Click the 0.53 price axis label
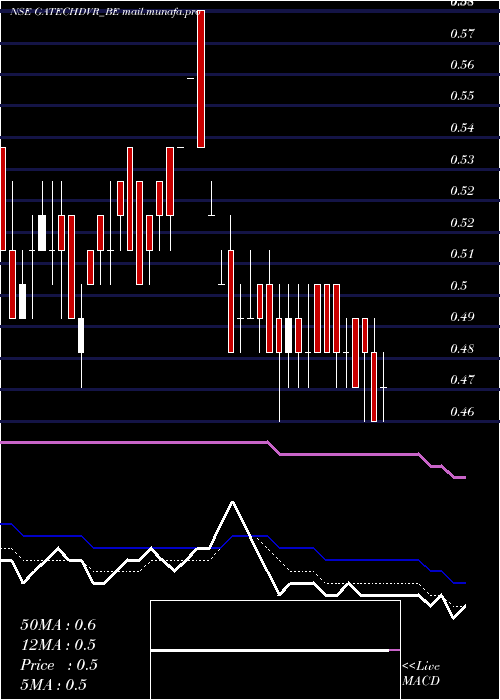The image size is (500, 700). (462, 159)
